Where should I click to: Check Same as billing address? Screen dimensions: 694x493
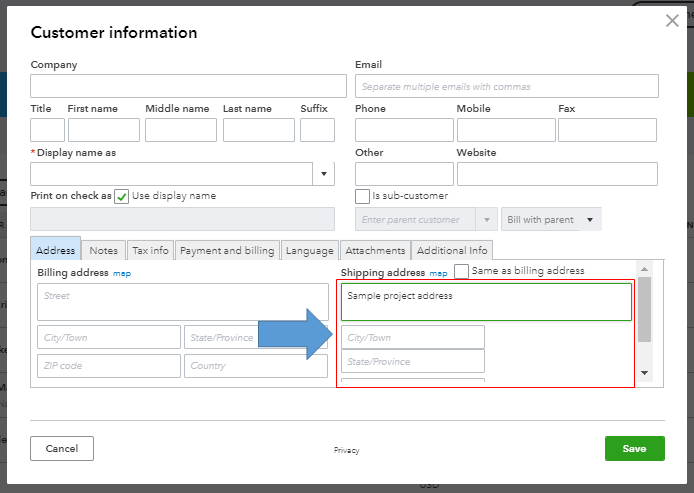(x=461, y=271)
